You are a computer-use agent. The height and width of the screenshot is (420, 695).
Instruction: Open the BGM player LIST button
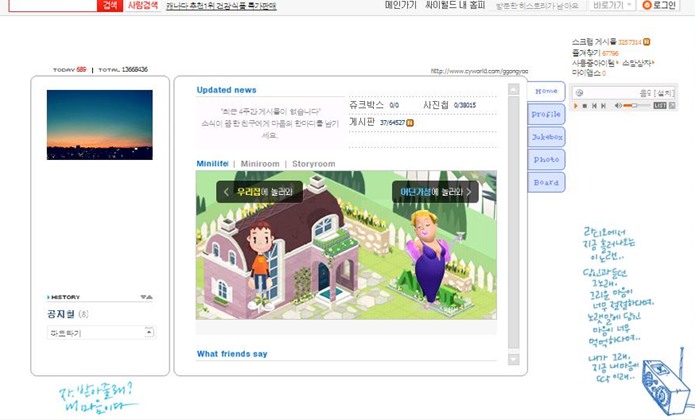click(x=660, y=105)
